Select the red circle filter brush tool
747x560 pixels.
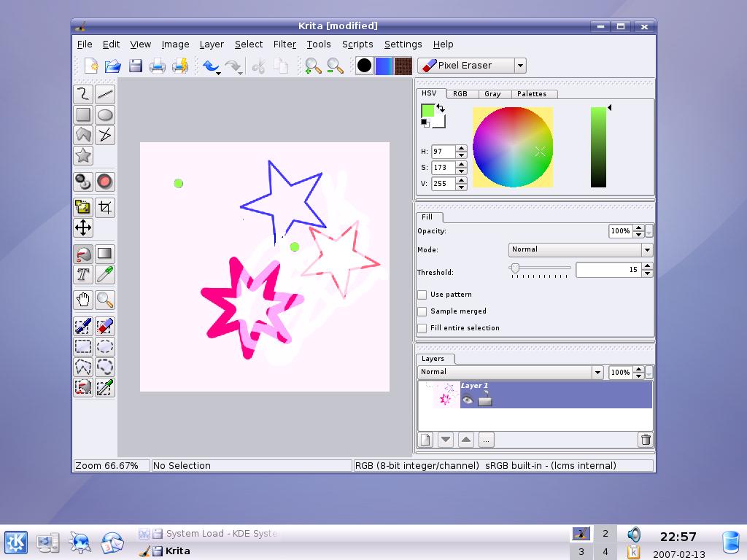click(x=105, y=182)
